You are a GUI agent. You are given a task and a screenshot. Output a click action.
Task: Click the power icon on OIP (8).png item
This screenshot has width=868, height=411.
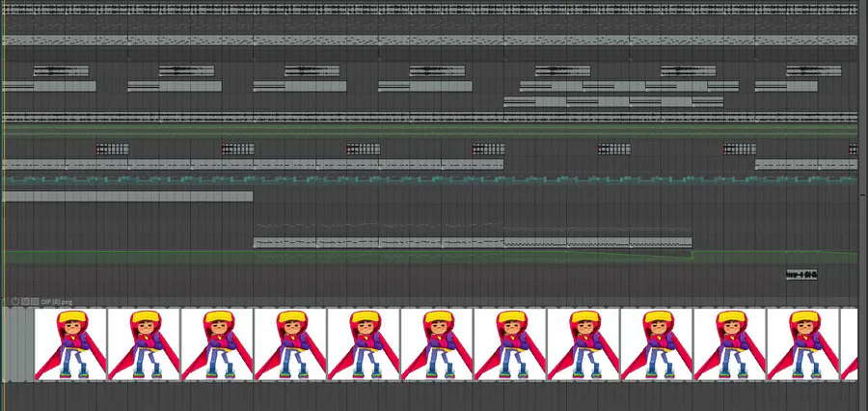[x=15, y=301]
